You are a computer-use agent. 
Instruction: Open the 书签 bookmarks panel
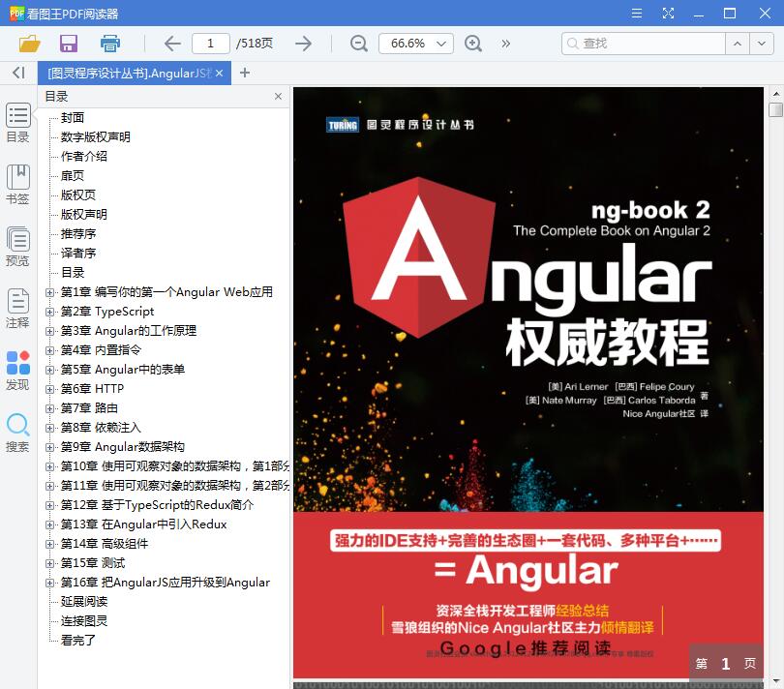tap(18, 185)
